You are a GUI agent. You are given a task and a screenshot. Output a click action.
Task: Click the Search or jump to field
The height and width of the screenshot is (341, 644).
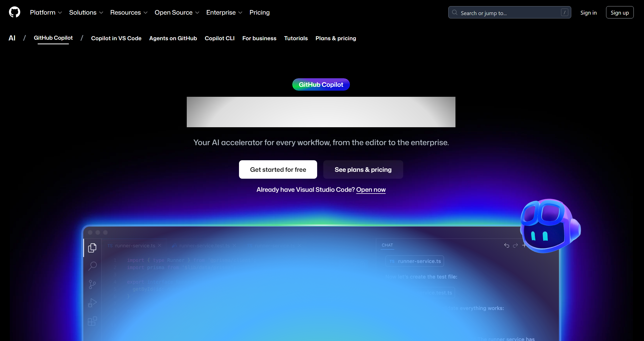pyautogui.click(x=509, y=13)
